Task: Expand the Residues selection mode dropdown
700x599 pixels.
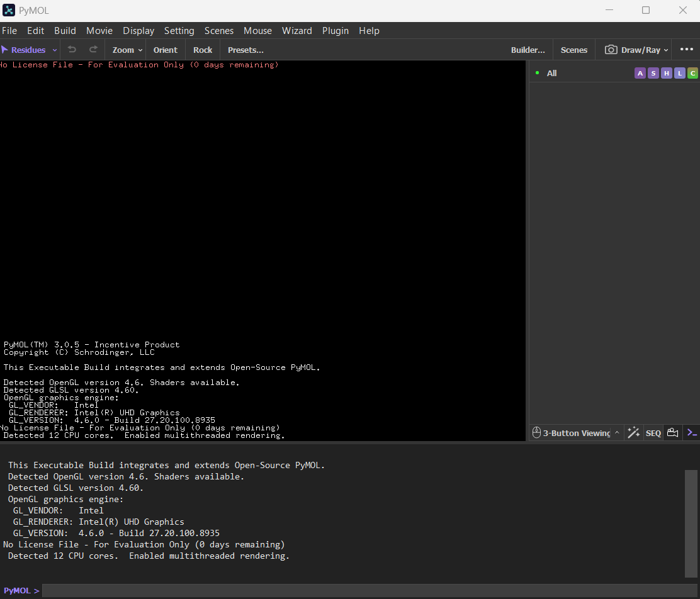Action: coord(55,50)
